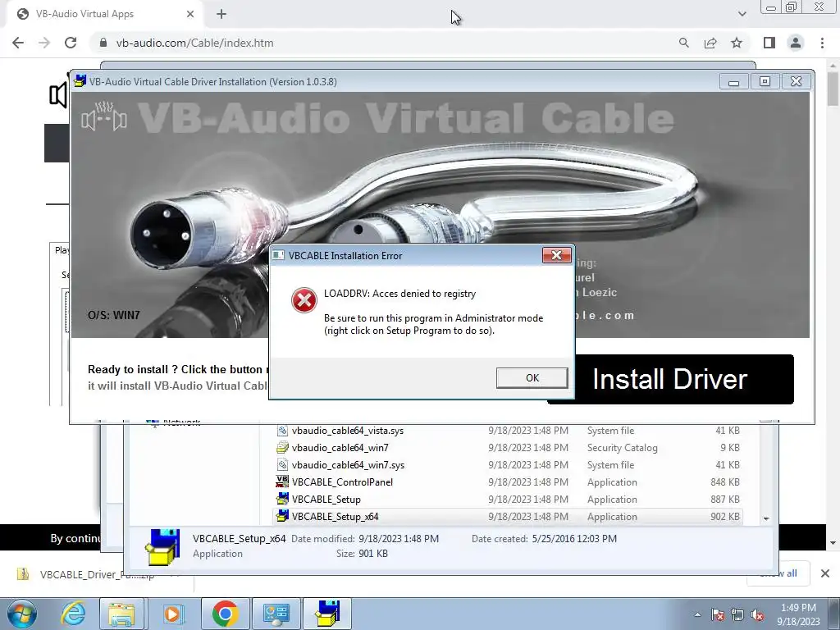Click the file list scroll down arrow

(x=766, y=518)
